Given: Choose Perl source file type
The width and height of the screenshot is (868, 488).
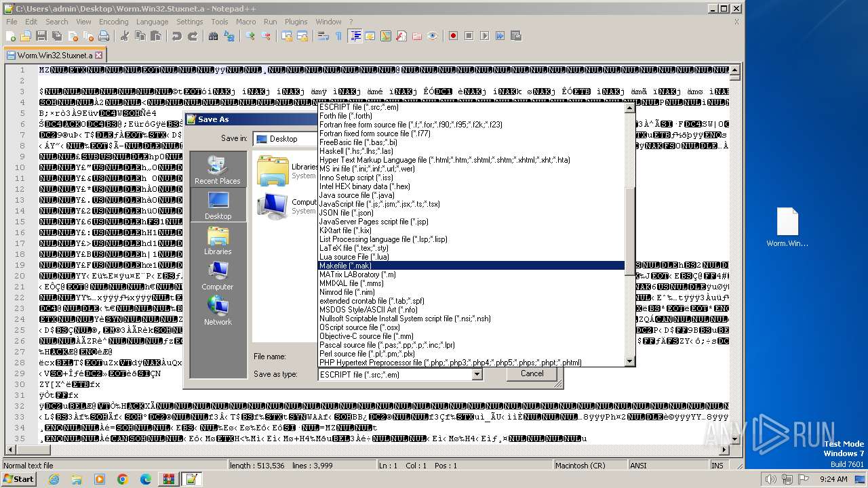Looking at the screenshot, I should (x=471, y=354).
